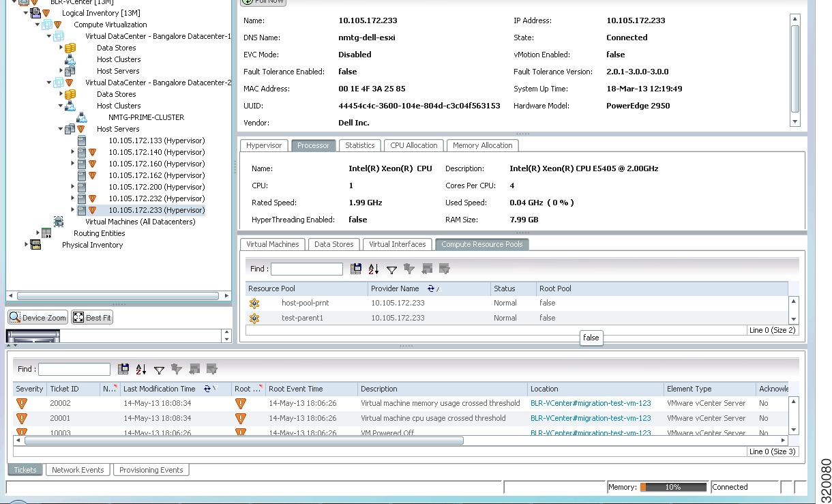Open the Provisioning Events tab
Image resolution: width=832 pixels, height=504 pixels.
point(151,470)
